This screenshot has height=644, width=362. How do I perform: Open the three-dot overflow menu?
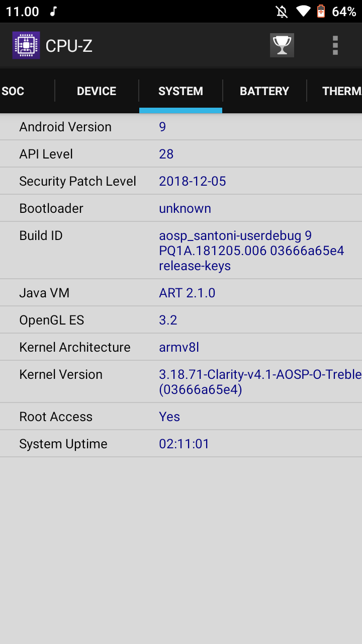(335, 46)
